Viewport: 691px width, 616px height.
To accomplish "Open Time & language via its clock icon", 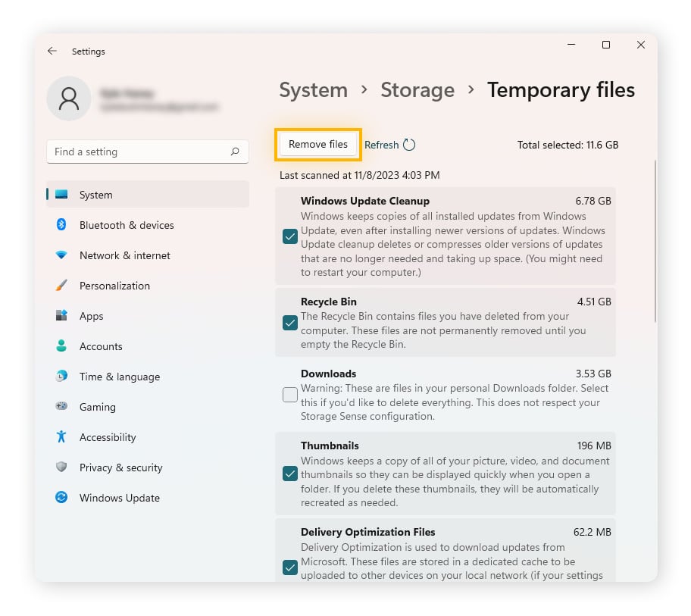I will tap(61, 377).
